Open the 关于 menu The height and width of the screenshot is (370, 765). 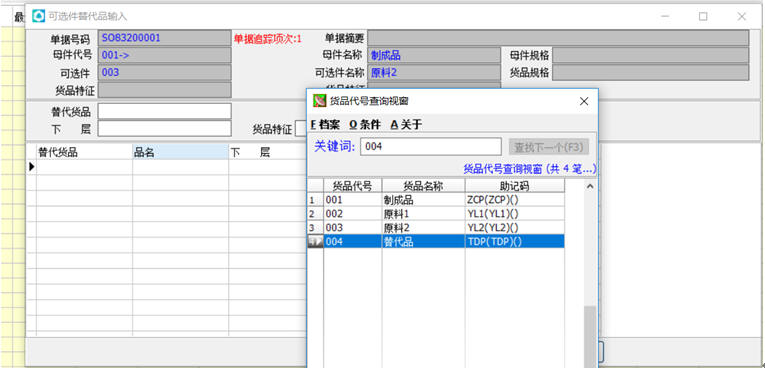(406, 124)
